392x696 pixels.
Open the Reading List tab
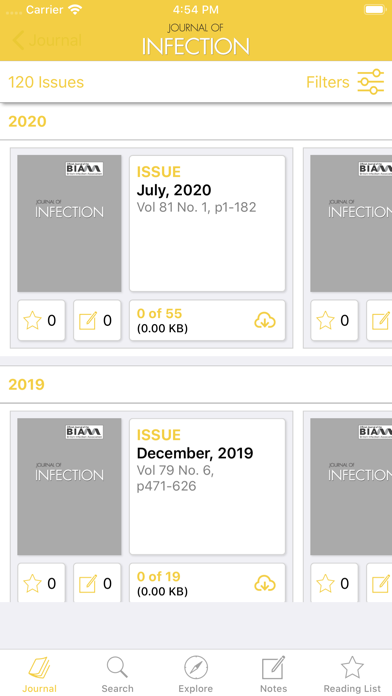point(352,675)
